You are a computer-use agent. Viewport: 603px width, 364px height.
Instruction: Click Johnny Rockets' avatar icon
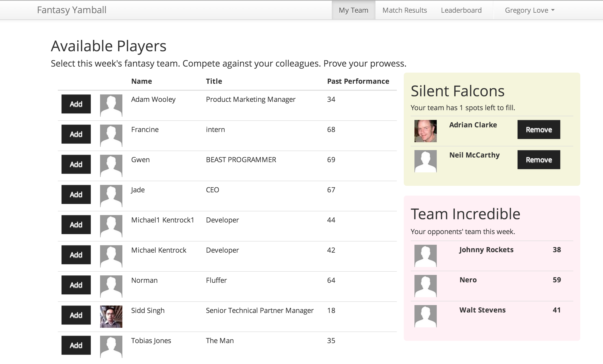point(425,256)
